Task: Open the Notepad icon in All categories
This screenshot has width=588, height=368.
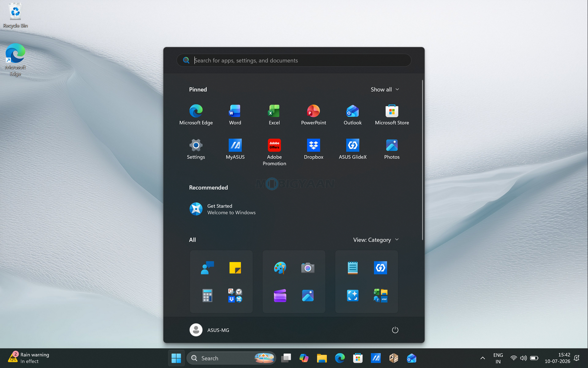Action: 352,268
